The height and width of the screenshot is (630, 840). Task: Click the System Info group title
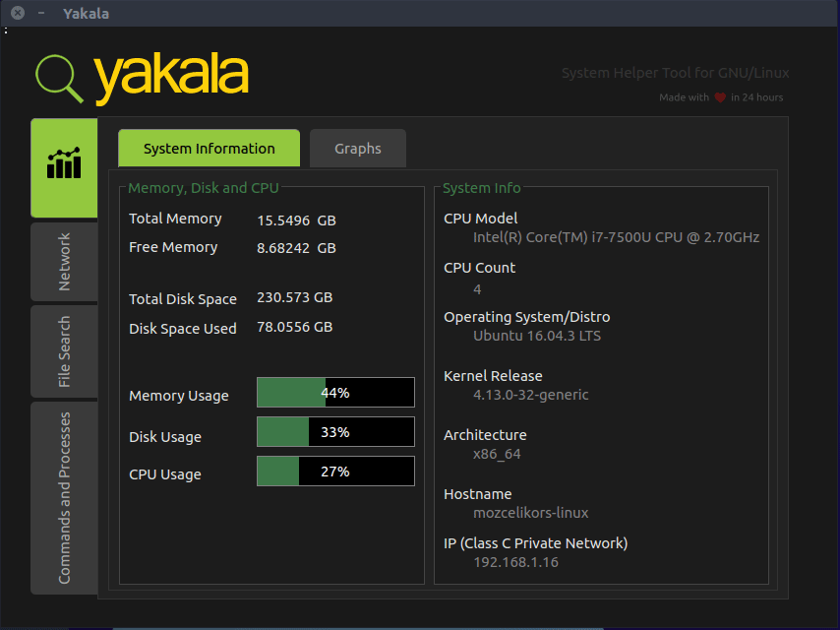[x=482, y=188]
